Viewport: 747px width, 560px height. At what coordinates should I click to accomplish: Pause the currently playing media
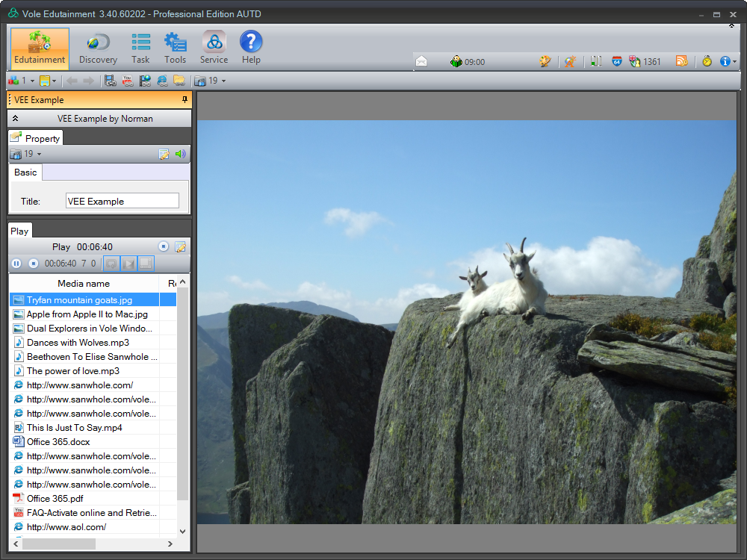click(x=16, y=263)
